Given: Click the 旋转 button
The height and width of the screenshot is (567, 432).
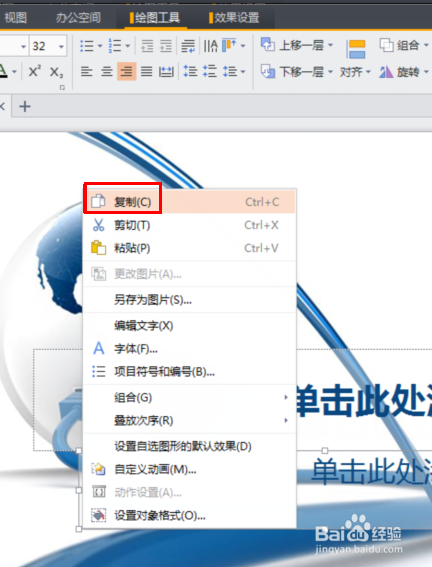Looking at the screenshot, I should pos(404,72).
